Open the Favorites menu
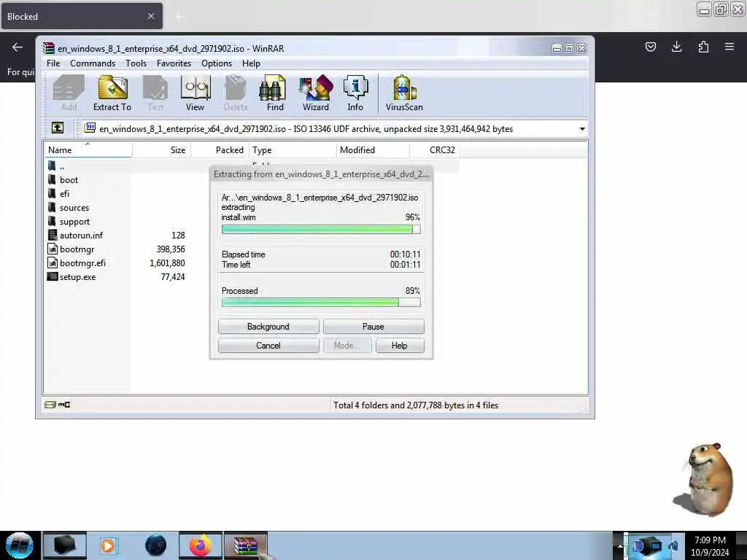Screen dimensions: 747x560 174,63
